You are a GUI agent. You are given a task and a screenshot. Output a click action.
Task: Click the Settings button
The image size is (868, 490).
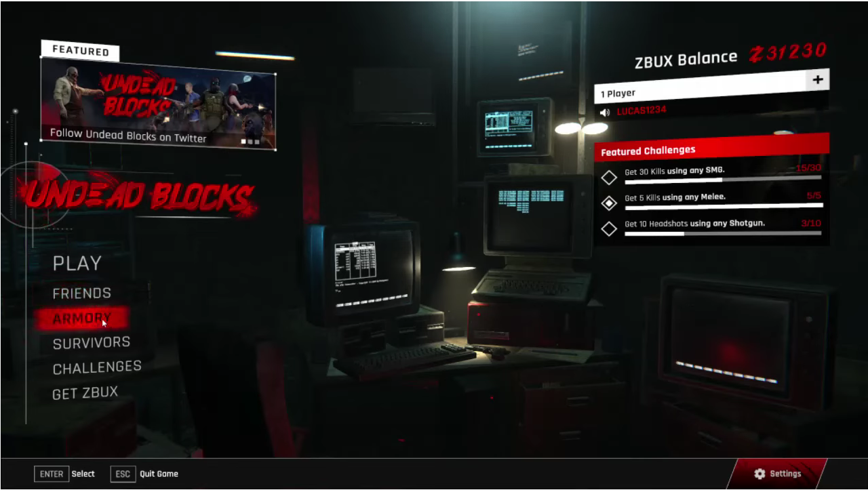tap(777, 474)
